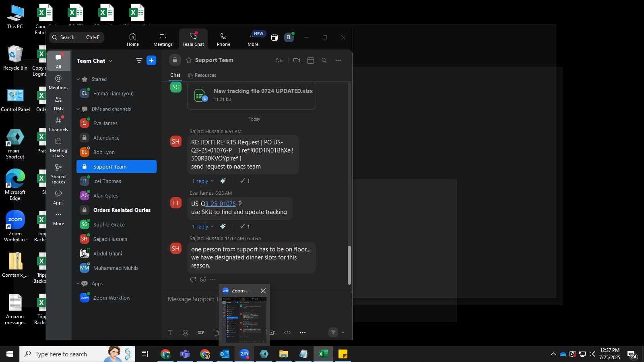644x362 pixels.
Task: Select the All chats sidebar icon
Action: (58, 61)
